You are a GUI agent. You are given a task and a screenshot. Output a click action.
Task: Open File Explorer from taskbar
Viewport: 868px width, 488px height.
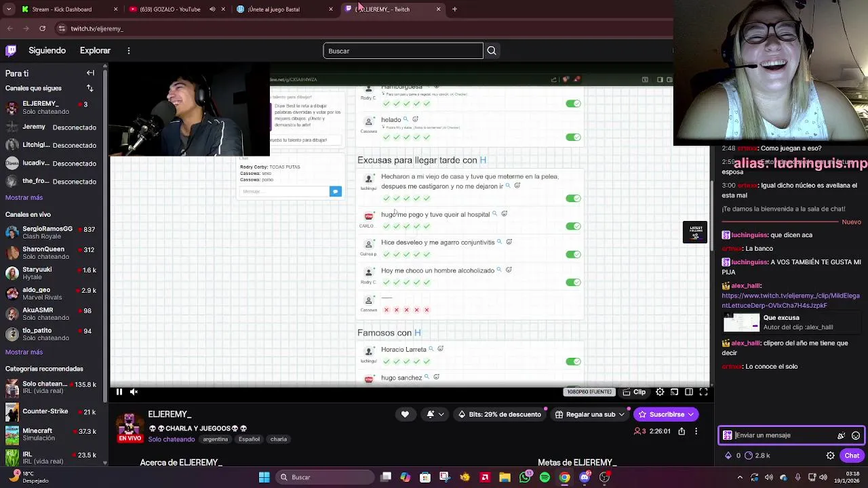505,477
